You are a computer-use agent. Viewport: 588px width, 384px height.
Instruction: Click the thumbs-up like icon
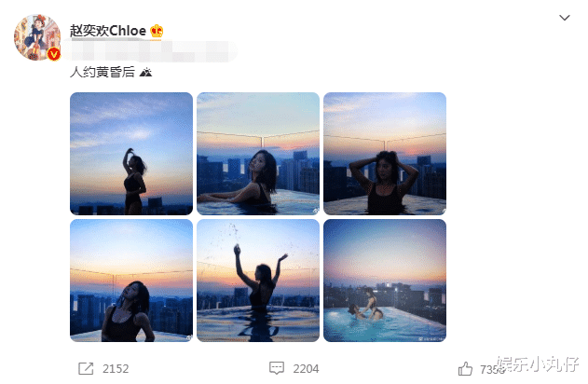tap(465, 369)
